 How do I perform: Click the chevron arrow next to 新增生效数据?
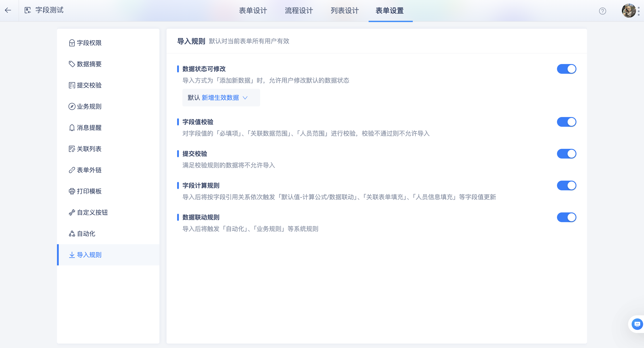(245, 98)
